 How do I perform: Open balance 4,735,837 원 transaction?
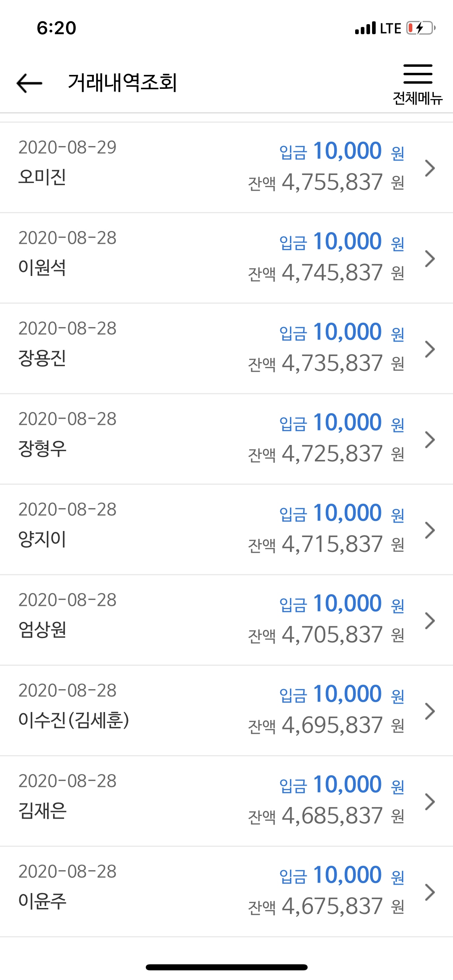(226, 348)
